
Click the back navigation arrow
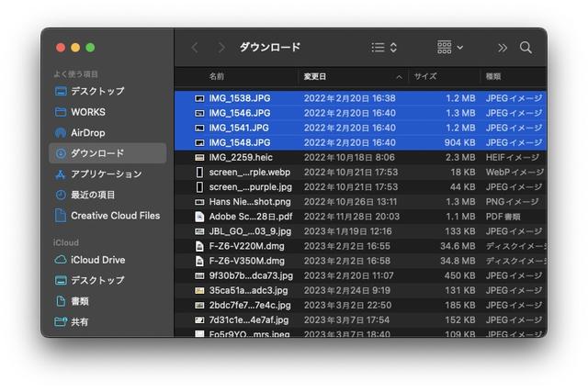[x=194, y=48]
